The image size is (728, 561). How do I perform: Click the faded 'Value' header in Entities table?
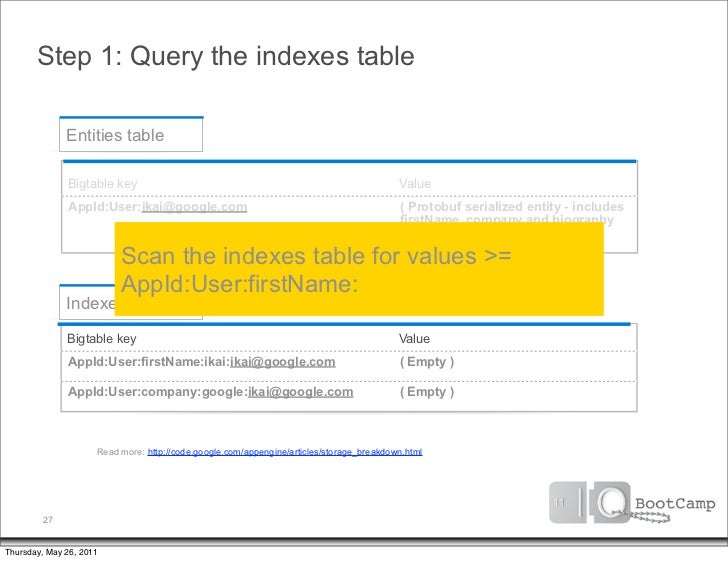(x=415, y=184)
